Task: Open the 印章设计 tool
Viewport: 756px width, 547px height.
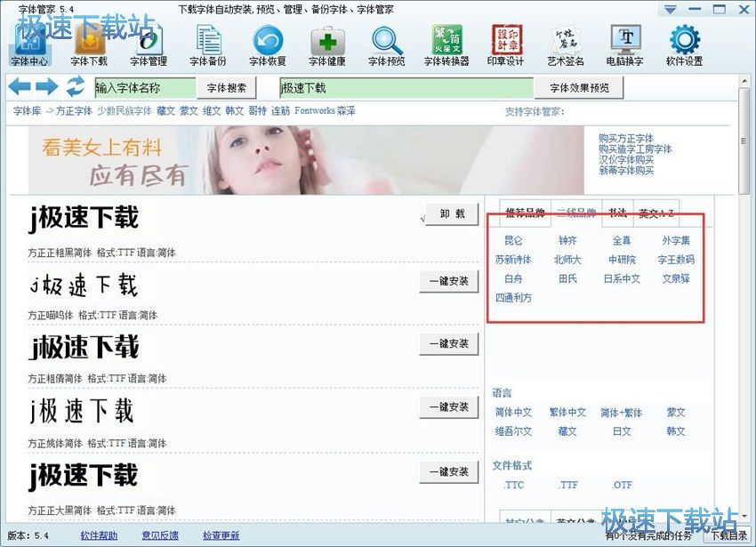Action: coord(506,46)
